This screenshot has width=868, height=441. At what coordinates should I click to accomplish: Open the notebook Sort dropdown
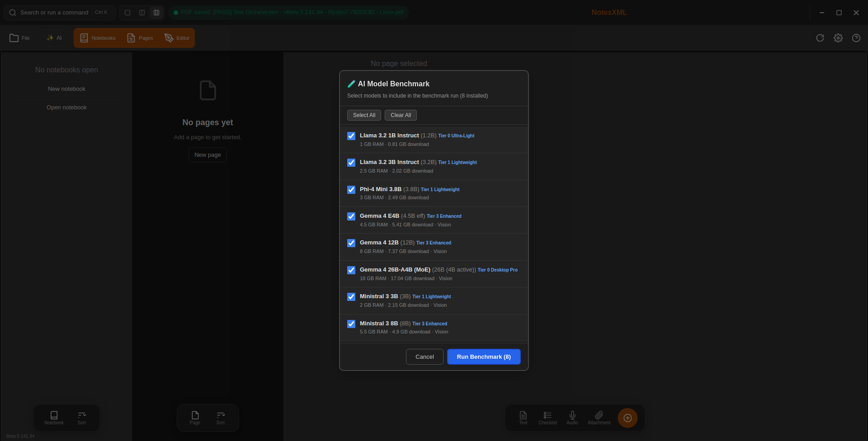82,418
